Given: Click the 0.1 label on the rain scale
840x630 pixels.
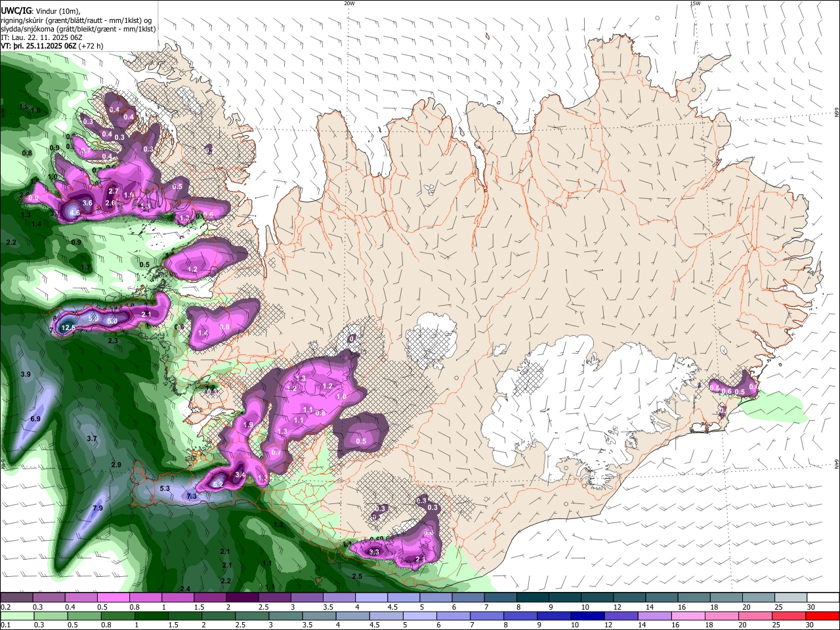Looking at the screenshot, I should (x=6, y=625).
